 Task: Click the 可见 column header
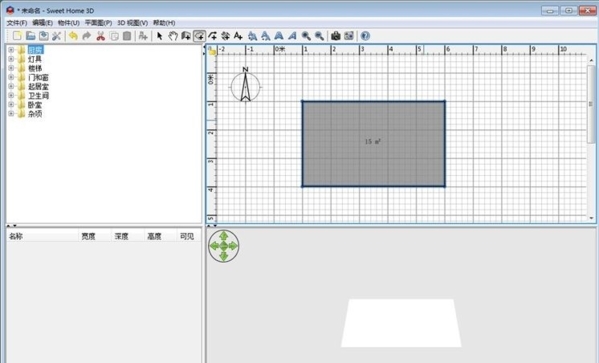click(x=188, y=237)
